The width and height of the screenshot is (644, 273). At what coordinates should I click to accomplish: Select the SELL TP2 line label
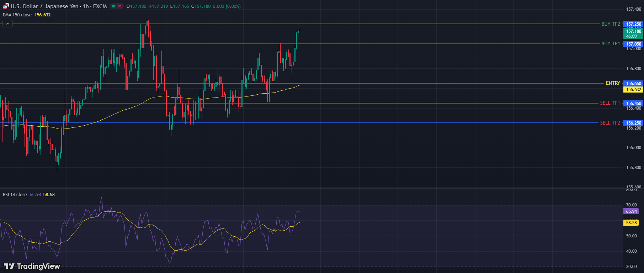pyautogui.click(x=610, y=123)
